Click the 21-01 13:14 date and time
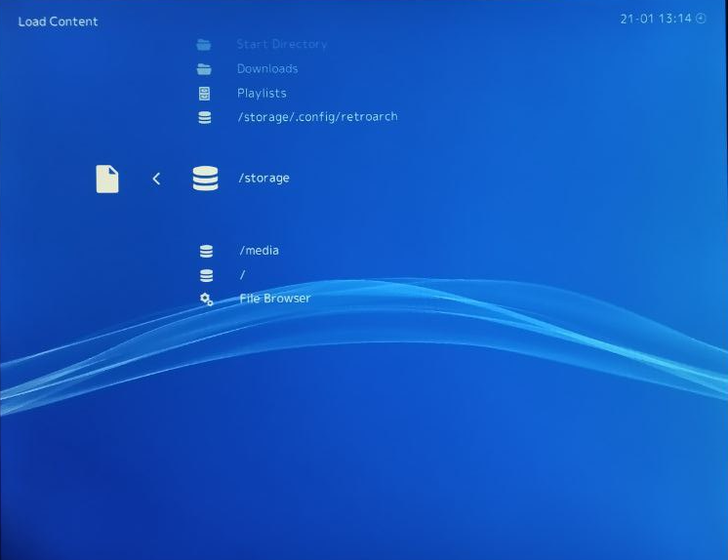The width and height of the screenshot is (728, 560). point(656,19)
